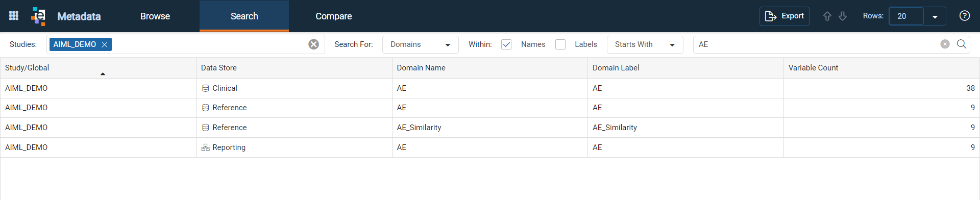Sort by Variable Count column header

click(881, 68)
